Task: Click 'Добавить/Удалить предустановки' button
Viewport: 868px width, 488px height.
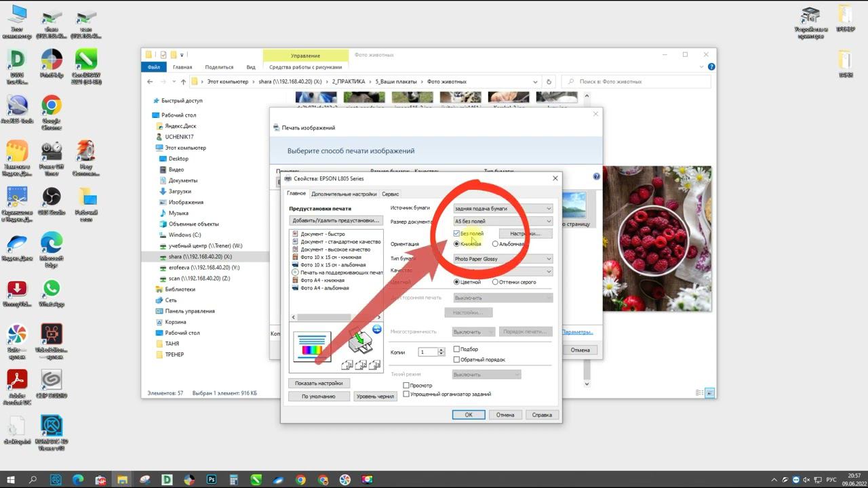Action: tap(336, 220)
